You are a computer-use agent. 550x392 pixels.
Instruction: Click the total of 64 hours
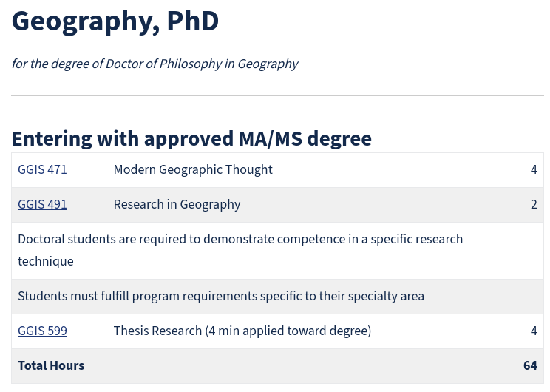tap(529, 365)
